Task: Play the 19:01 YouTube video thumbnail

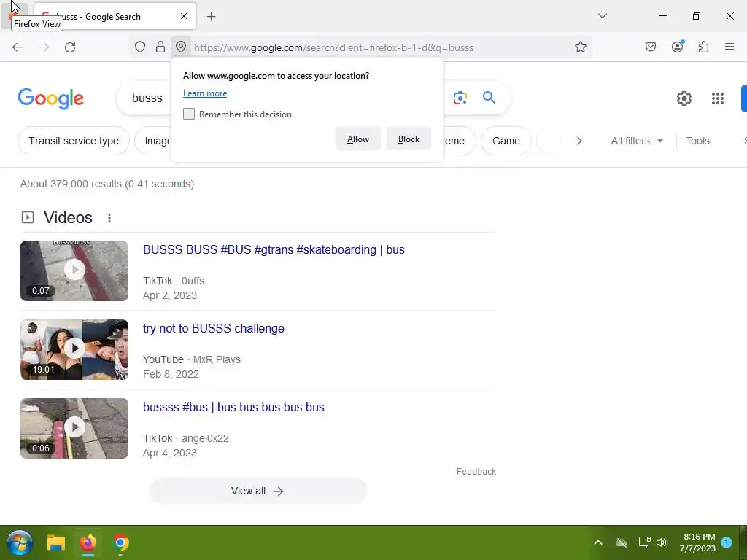Action: click(x=74, y=349)
